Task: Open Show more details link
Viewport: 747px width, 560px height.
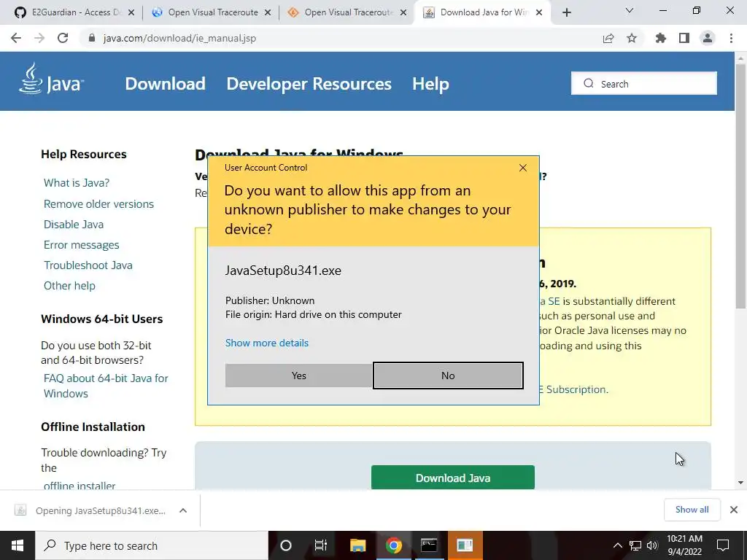Action: [x=267, y=343]
